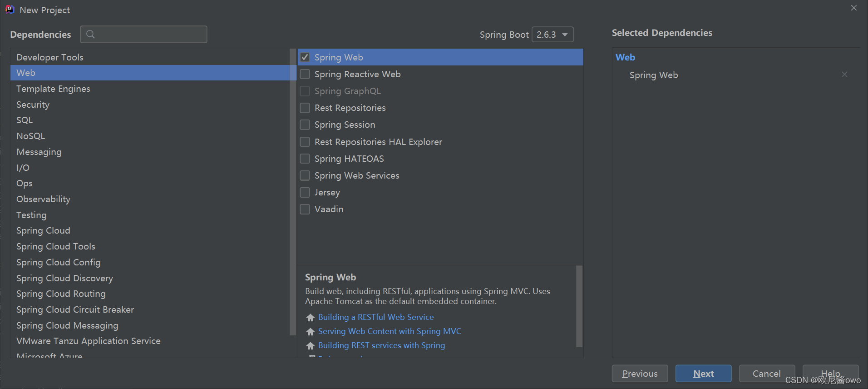The height and width of the screenshot is (389, 868).
Task: Open Building a RESTful Web Service link
Action: coord(376,317)
